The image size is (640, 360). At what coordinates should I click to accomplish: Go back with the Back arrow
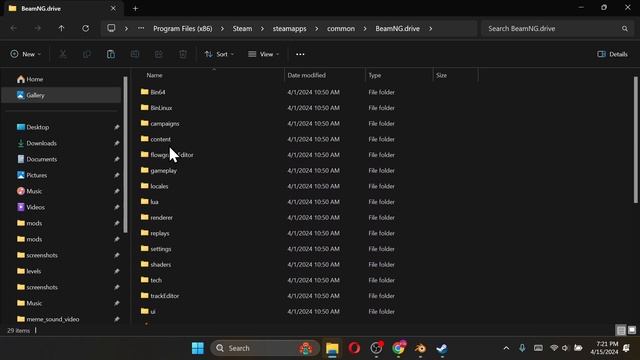pos(13,29)
